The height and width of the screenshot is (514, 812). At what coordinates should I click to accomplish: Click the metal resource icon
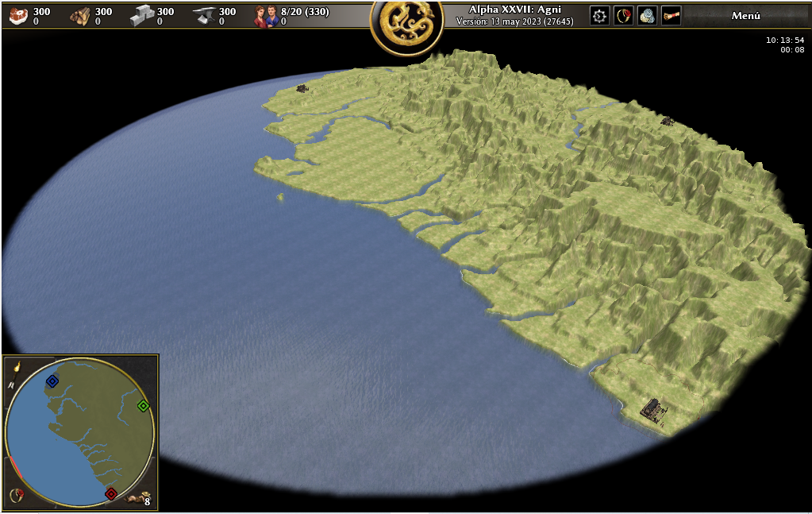(x=204, y=16)
